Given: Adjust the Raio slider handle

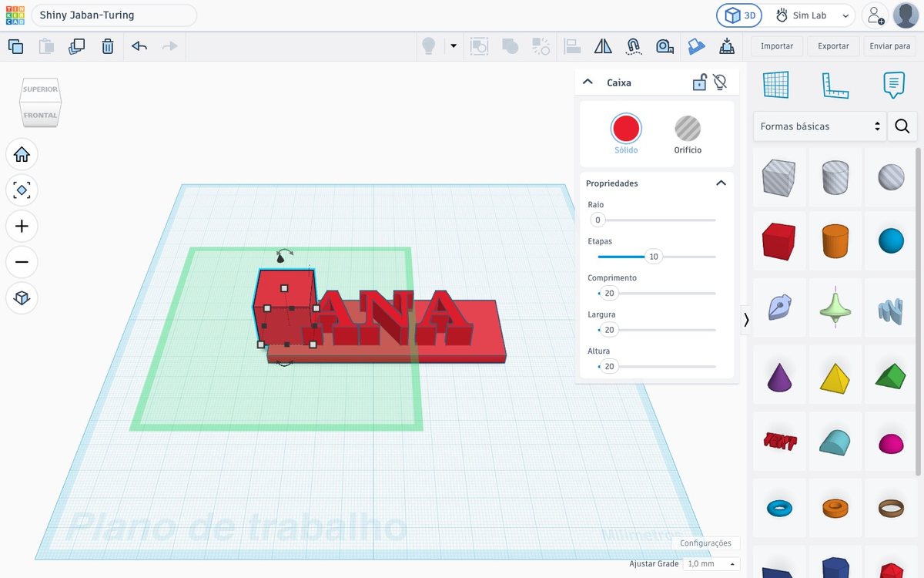Looking at the screenshot, I should (598, 220).
